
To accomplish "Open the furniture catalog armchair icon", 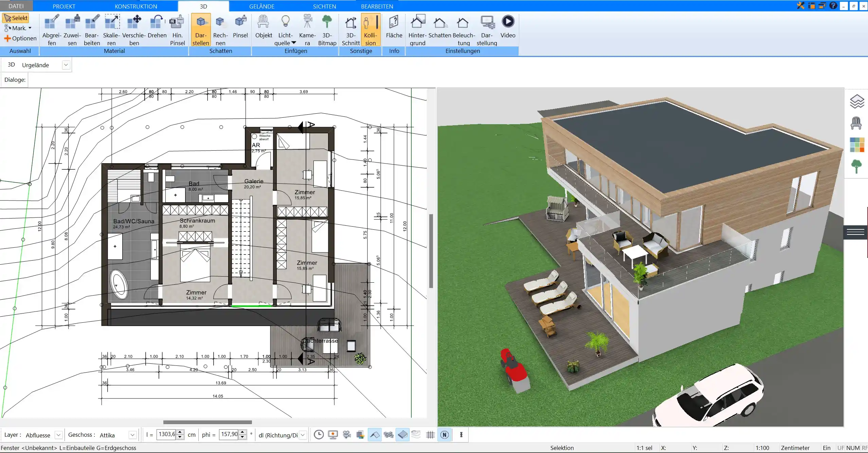I will 856,123.
